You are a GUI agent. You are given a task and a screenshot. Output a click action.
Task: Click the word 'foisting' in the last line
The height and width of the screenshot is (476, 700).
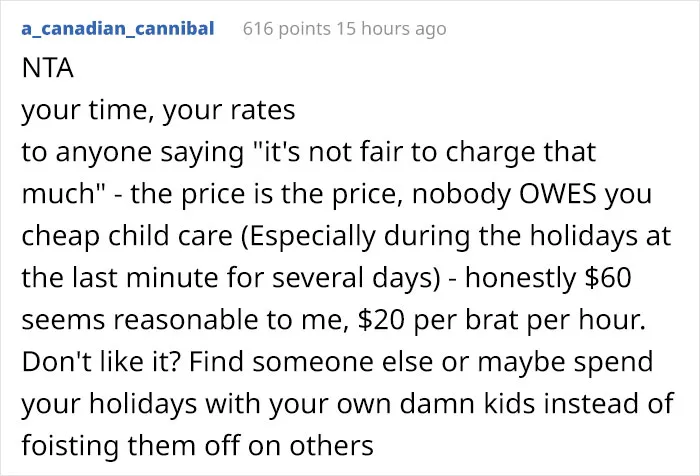pos(70,446)
